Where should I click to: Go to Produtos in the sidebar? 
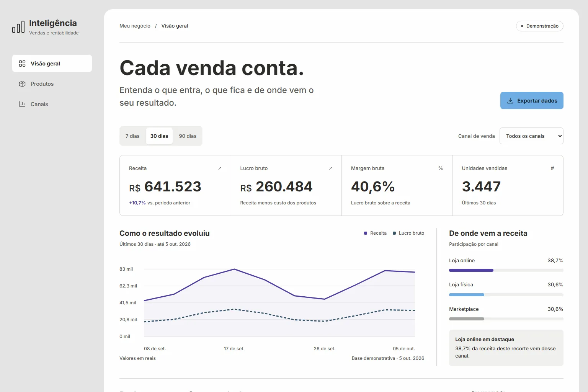pos(52,84)
